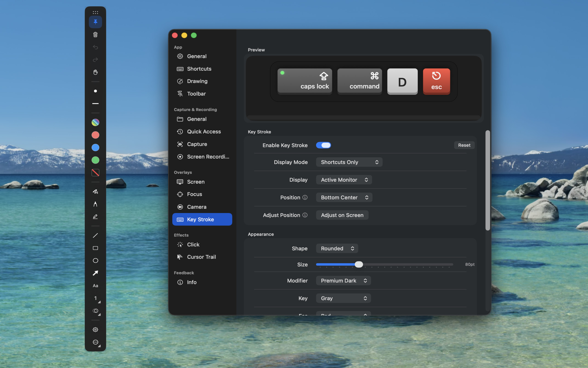Select the line thickness option in toolbar
This screenshot has height=368, width=588.
(95, 104)
